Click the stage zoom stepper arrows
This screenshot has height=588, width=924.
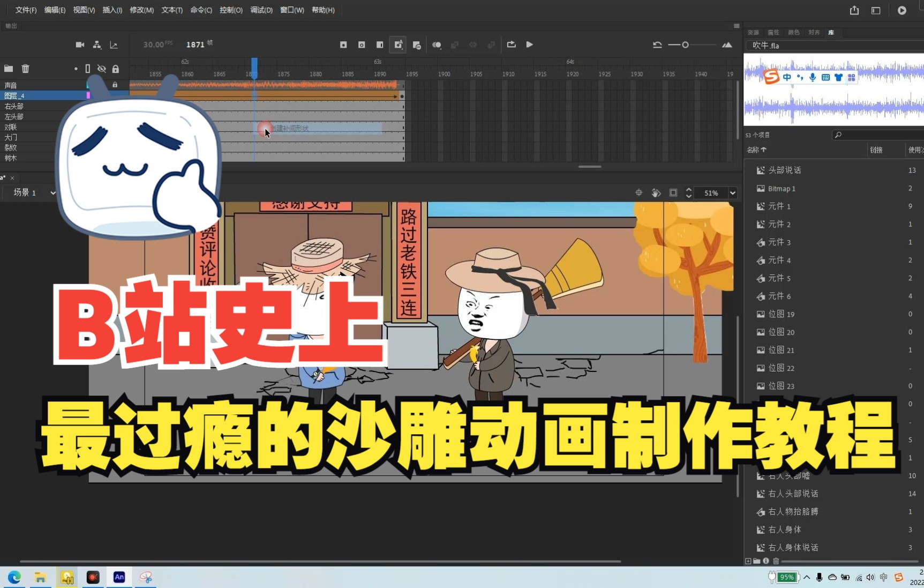tap(689, 193)
